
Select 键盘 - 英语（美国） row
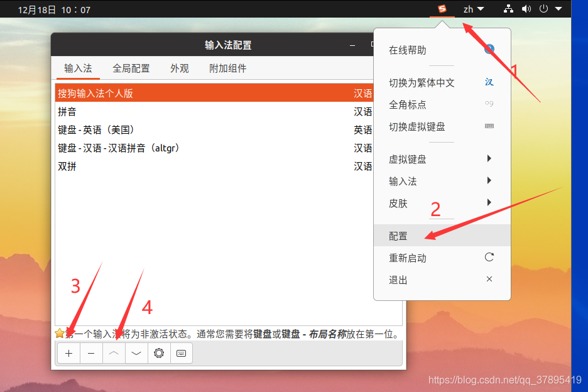(214, 130)
